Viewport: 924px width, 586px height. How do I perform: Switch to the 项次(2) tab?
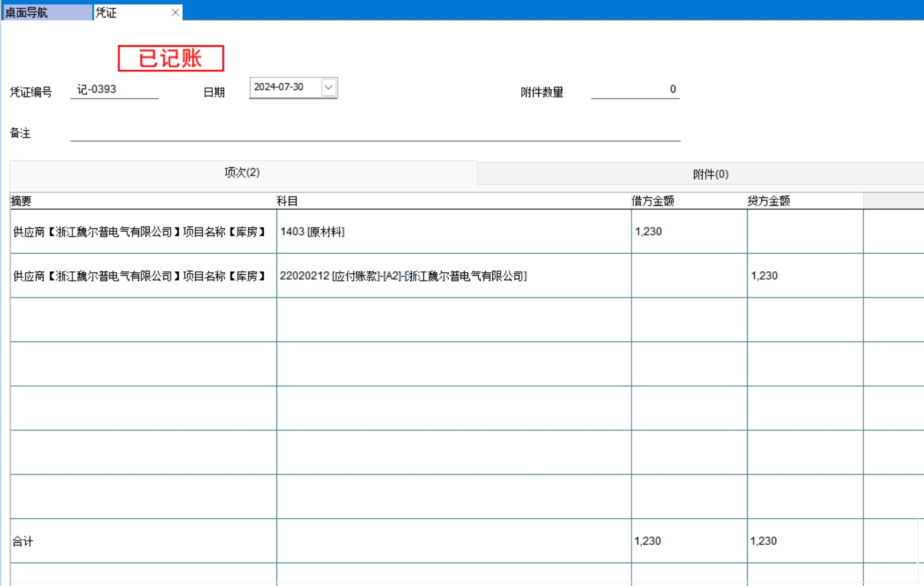(x=242, y=173)
